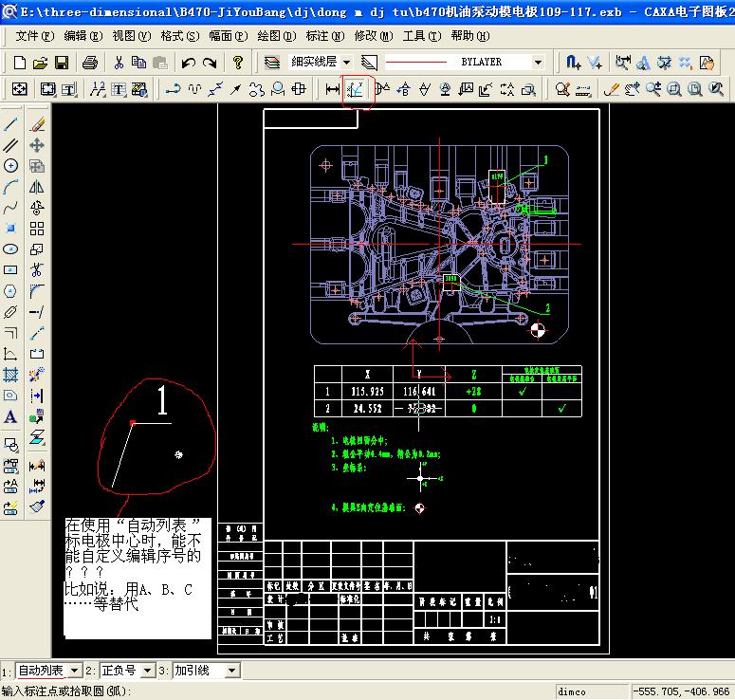
Task: Open the 标注(N) menu
Action: click(325, 36)
